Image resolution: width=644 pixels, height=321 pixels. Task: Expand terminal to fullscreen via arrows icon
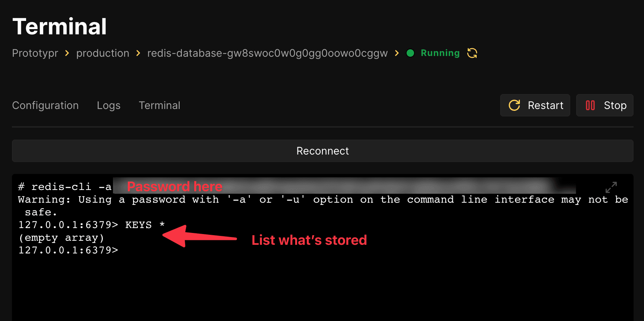611,187
